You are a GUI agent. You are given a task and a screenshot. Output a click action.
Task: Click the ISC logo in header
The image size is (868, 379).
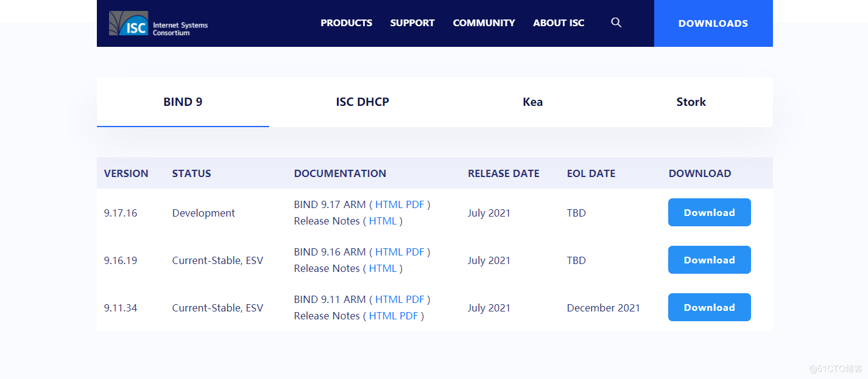point(158,23)
